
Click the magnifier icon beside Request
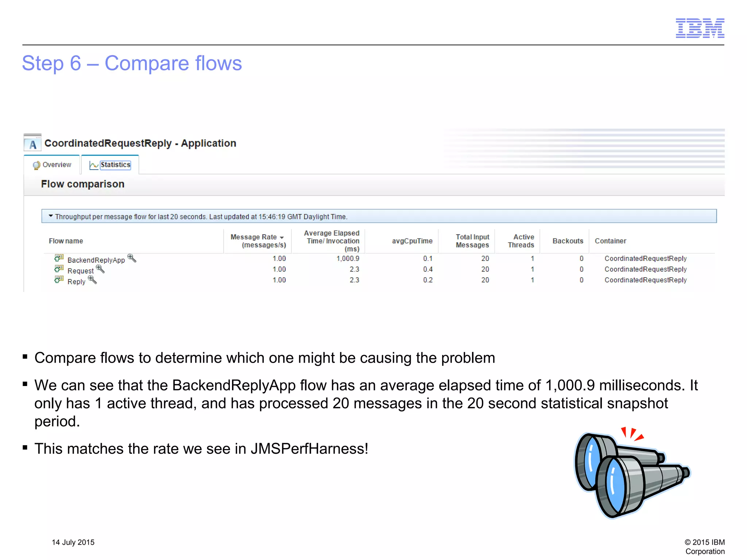(x=100, y=269)
